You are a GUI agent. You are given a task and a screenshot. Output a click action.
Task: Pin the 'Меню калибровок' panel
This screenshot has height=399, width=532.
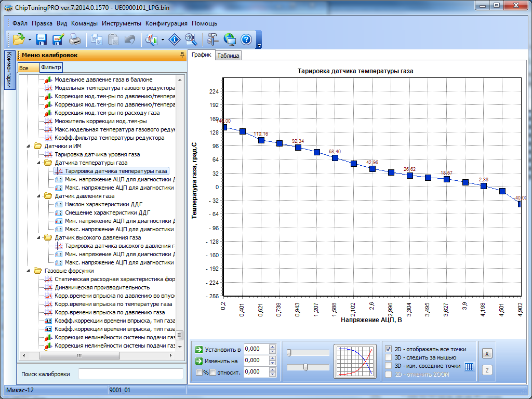tap(181, 55)
